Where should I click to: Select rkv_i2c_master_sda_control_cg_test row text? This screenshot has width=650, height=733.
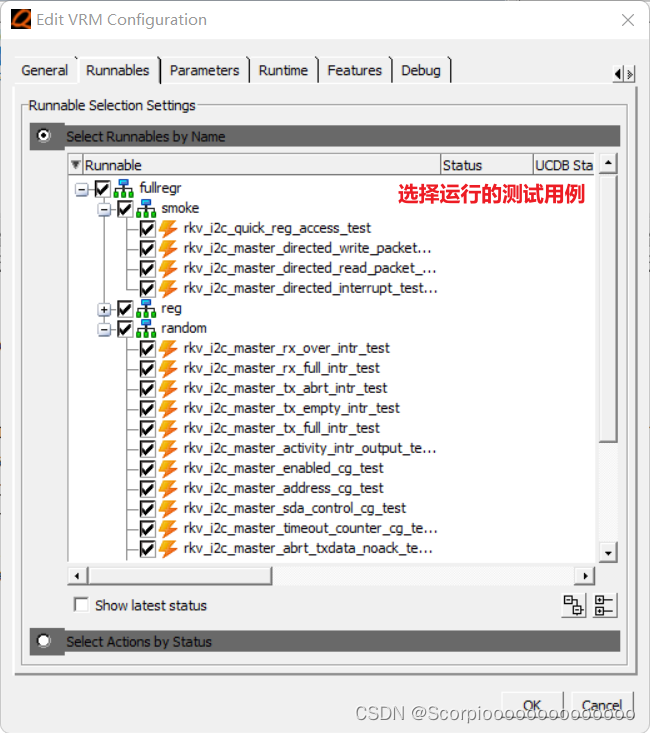[x=295, y=509]
